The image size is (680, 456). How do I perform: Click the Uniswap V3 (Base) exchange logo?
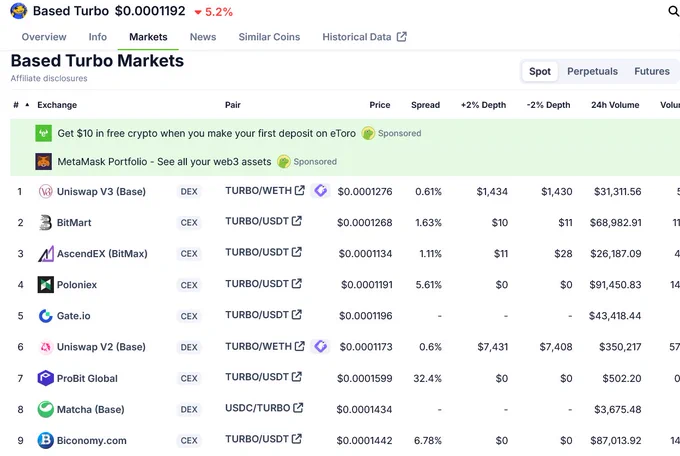[x=46, y=191]
